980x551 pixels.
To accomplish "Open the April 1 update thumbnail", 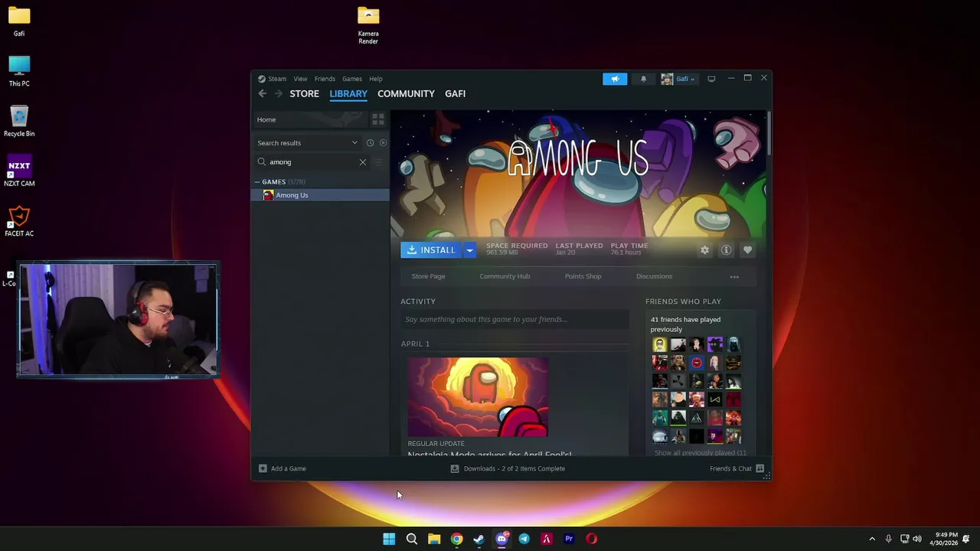I will coord(478,397).
